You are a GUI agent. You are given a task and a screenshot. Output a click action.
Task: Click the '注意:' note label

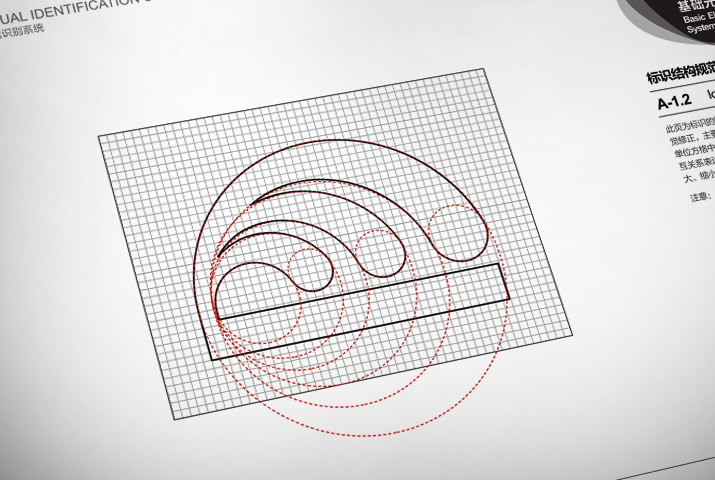pos(702,196)
